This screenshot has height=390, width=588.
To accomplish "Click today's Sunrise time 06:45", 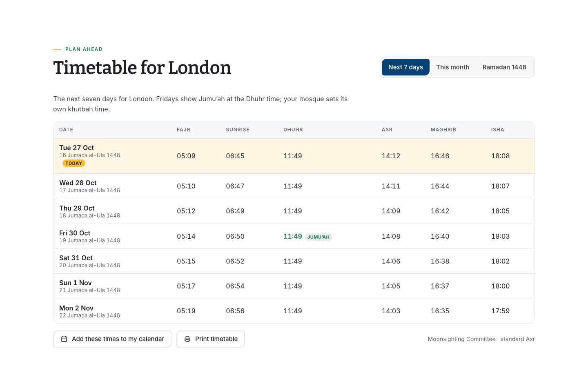I will [235, 156].
